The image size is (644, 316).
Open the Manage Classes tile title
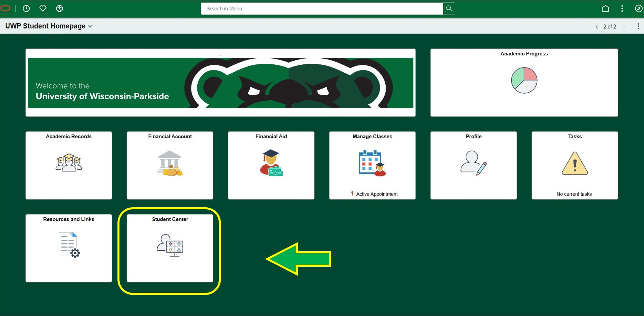372,137
